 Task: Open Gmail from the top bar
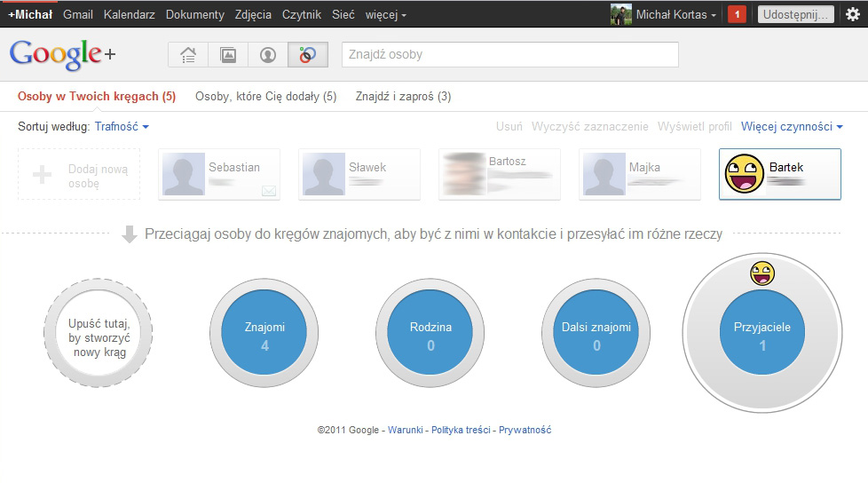tap(78, 14)
